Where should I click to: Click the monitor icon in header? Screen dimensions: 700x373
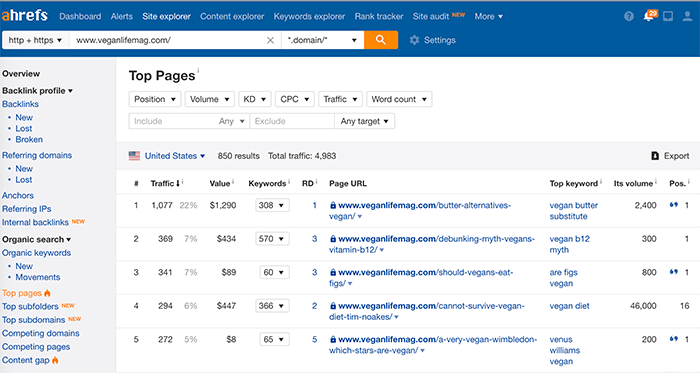click(668, 17)
